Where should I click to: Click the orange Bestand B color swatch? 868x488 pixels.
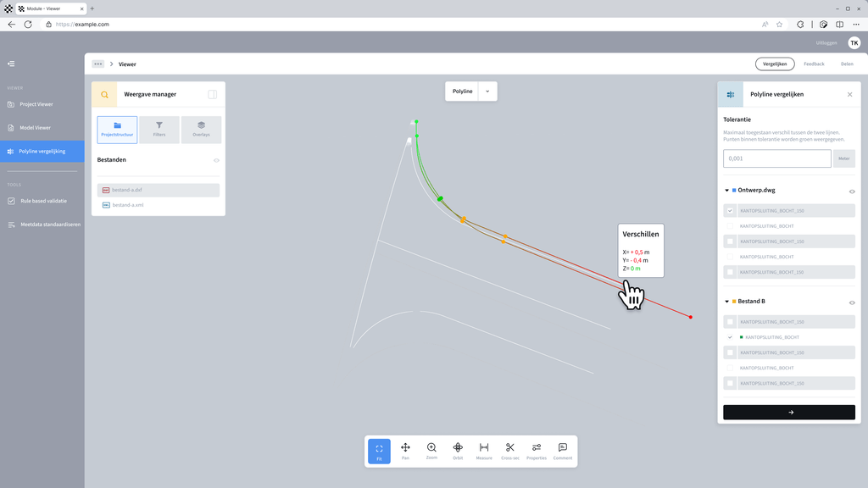pos(734,302)
